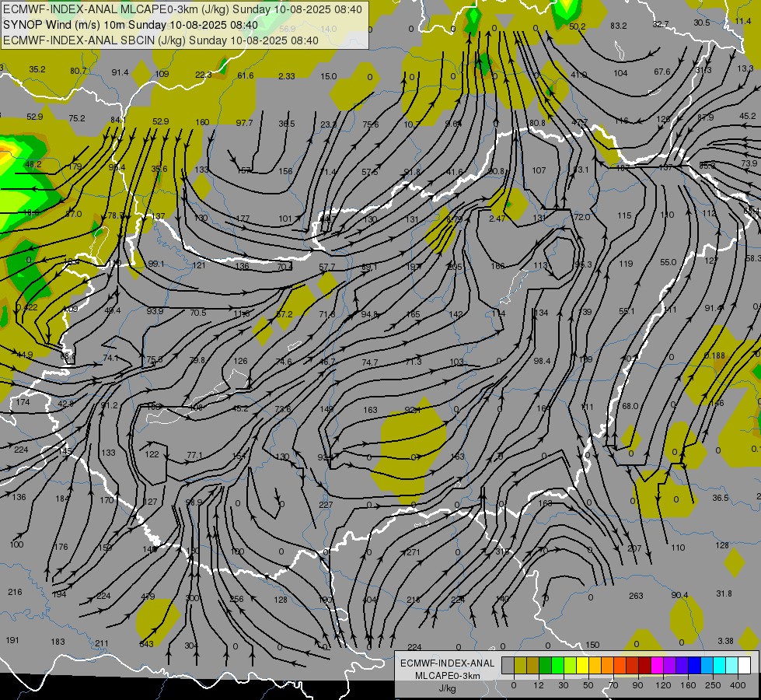Image resolution: width=761 pixels, height=700 pixels.
Task: Click the map value '404'
Action: pos(370,600)
